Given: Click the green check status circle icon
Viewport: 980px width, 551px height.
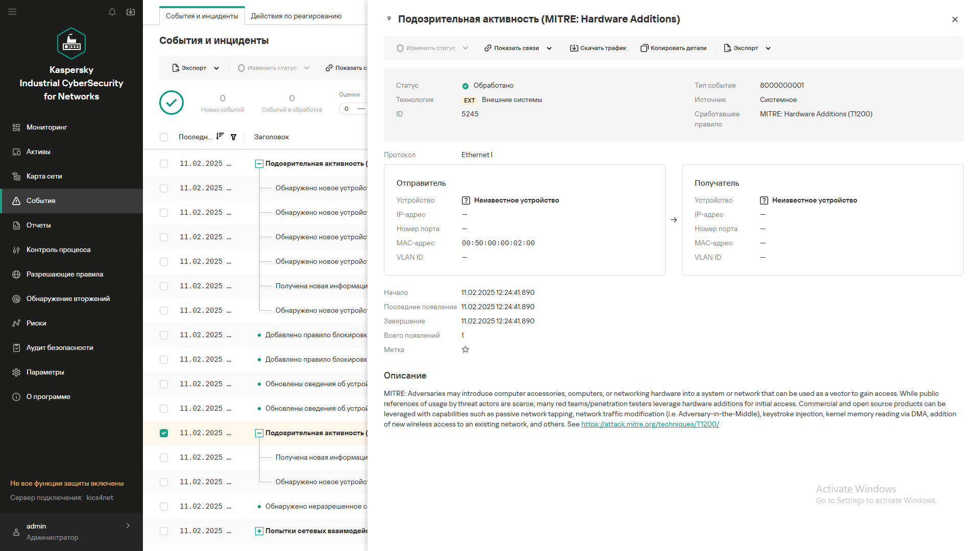Looking at the screenshot, I should pyautogui.click(x=171, y=103).
